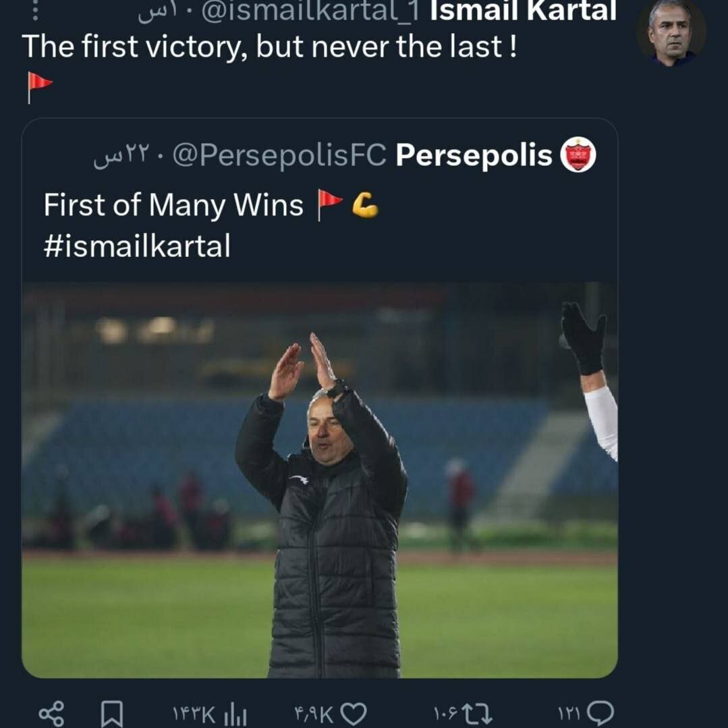
Task: Click the Persepolis club logo
Action: tap(579, 155)
